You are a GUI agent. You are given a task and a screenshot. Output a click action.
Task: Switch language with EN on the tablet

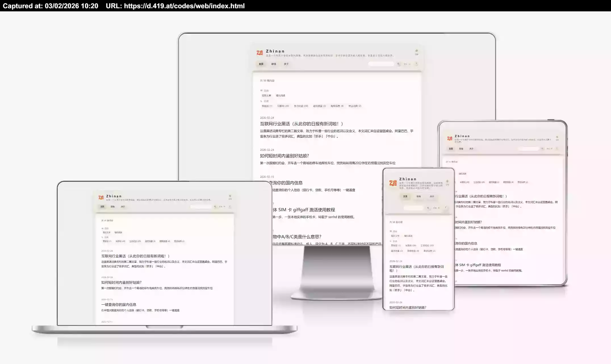548,148
